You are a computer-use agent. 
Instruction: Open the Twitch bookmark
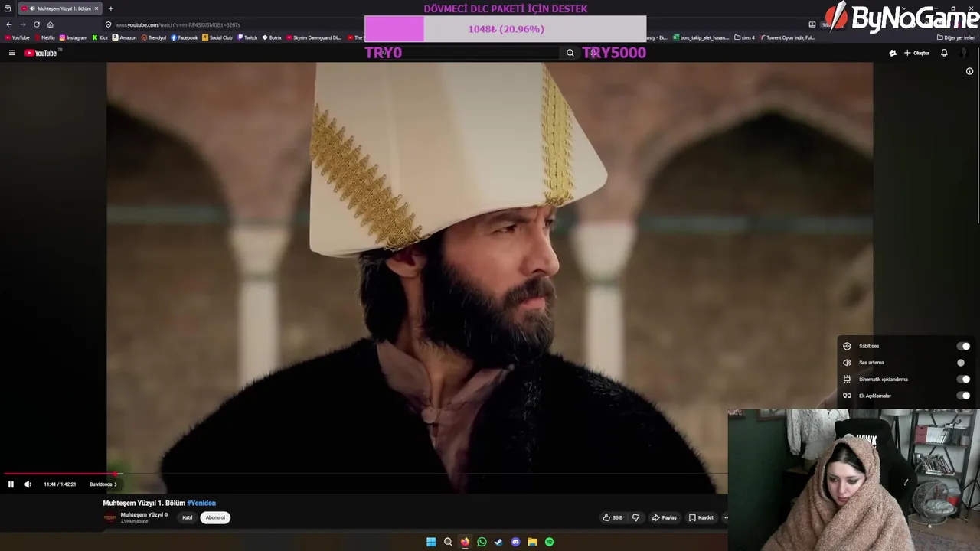point(247,37)
